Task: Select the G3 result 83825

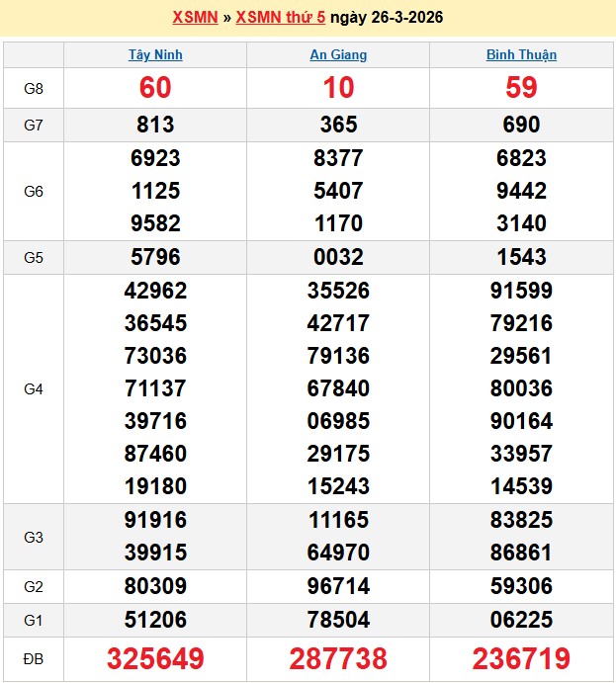Action: [x=521, y=520]
